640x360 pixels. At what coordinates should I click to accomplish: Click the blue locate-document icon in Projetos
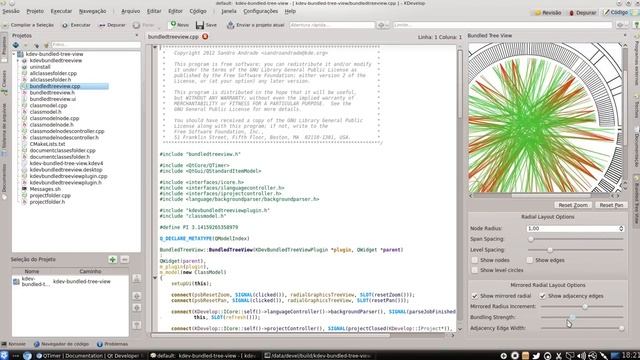16,44
